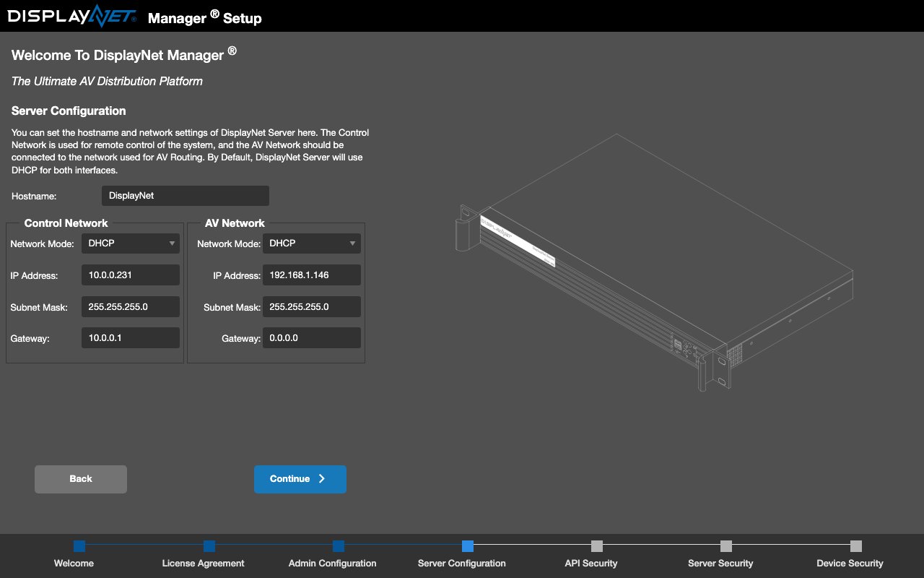
Task: Select the Hostname input field
Action: 186,196
